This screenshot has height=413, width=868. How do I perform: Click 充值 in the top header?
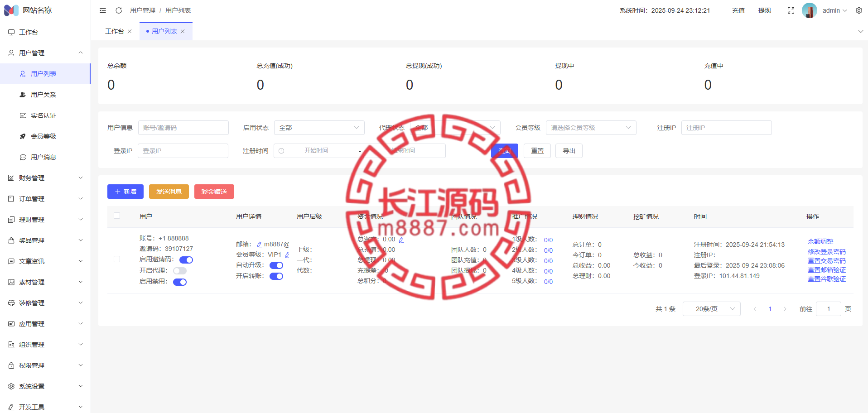738,10
